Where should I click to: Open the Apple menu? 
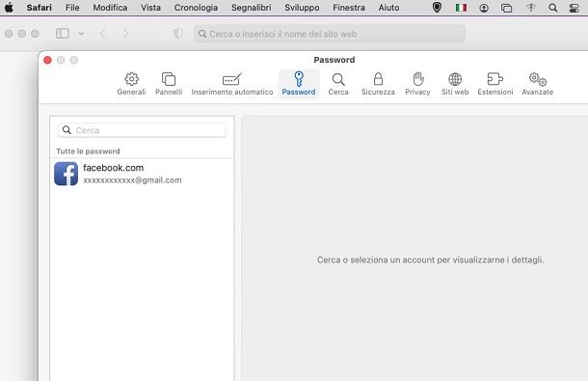coord(9,8)
